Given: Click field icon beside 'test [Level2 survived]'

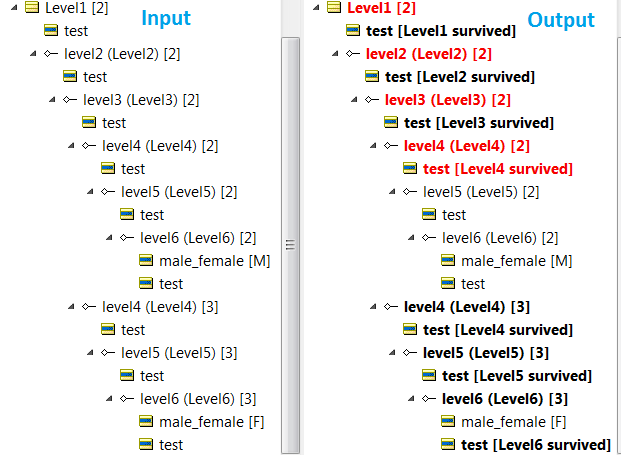Looking at the screenshot, I should coord(372,76).
